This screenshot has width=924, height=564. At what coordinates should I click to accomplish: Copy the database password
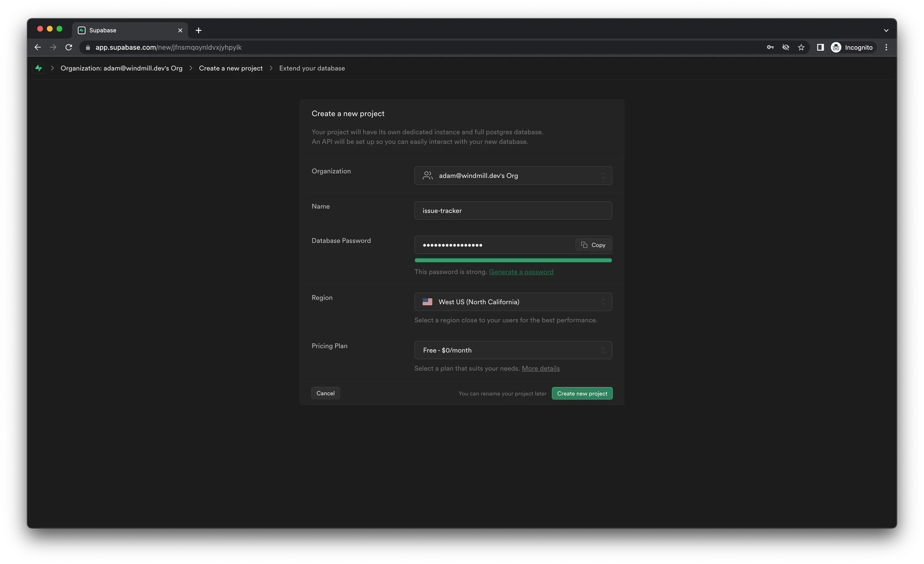coord(593,245)
